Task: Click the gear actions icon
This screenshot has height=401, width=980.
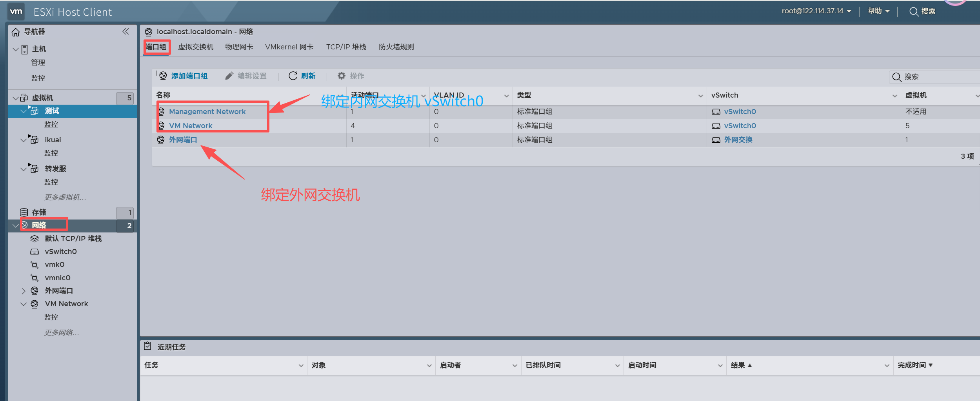Action: coord(342,76)
